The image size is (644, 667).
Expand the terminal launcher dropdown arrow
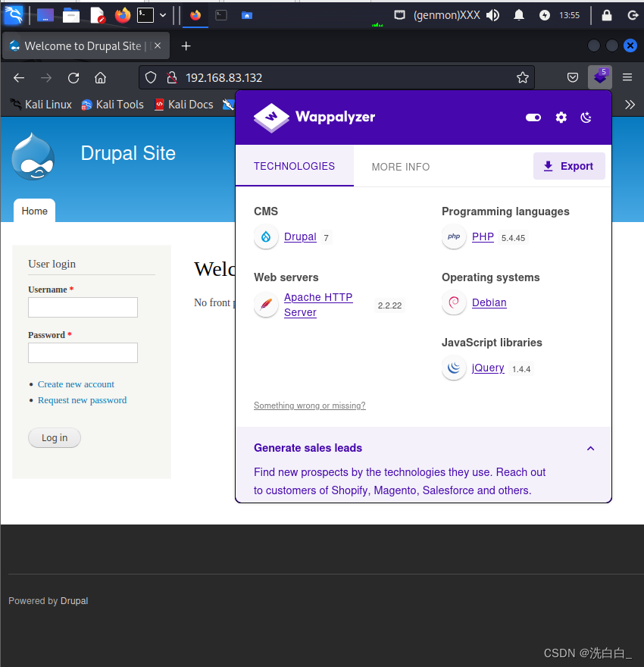click(163, 16)
